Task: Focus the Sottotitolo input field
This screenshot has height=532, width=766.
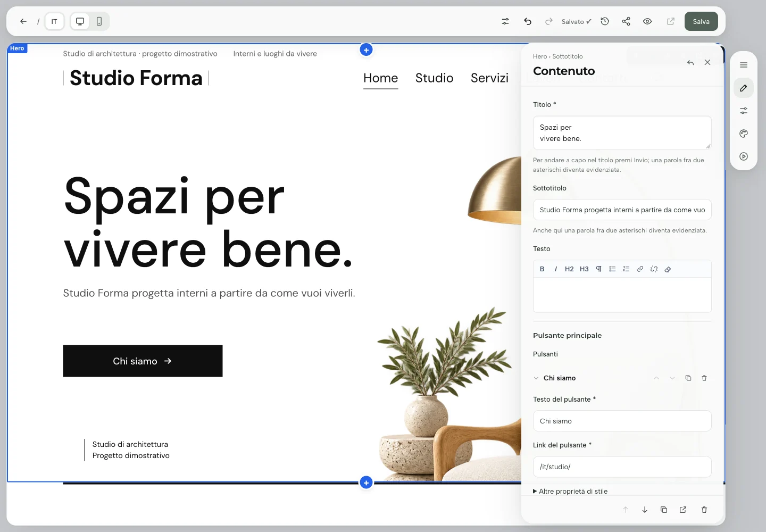Action: 622,210
